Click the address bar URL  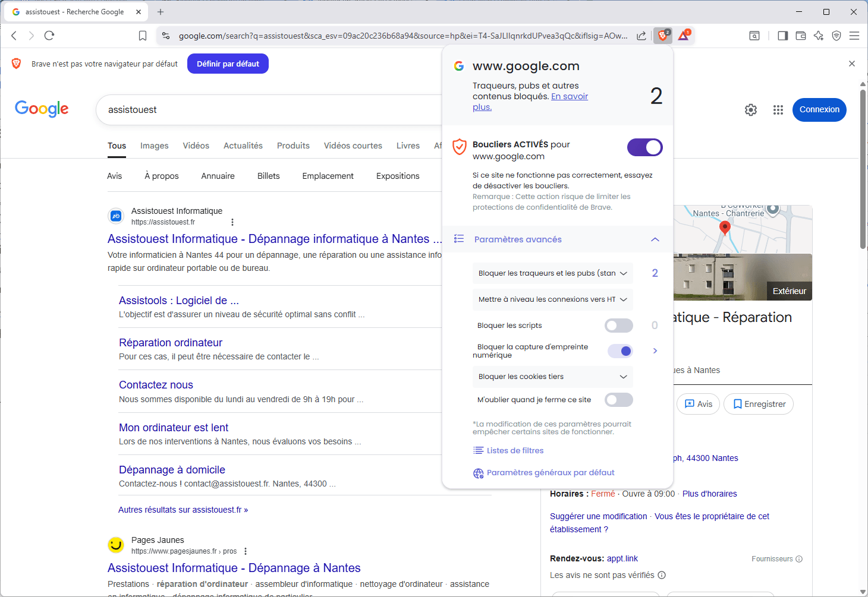point(403,36)
